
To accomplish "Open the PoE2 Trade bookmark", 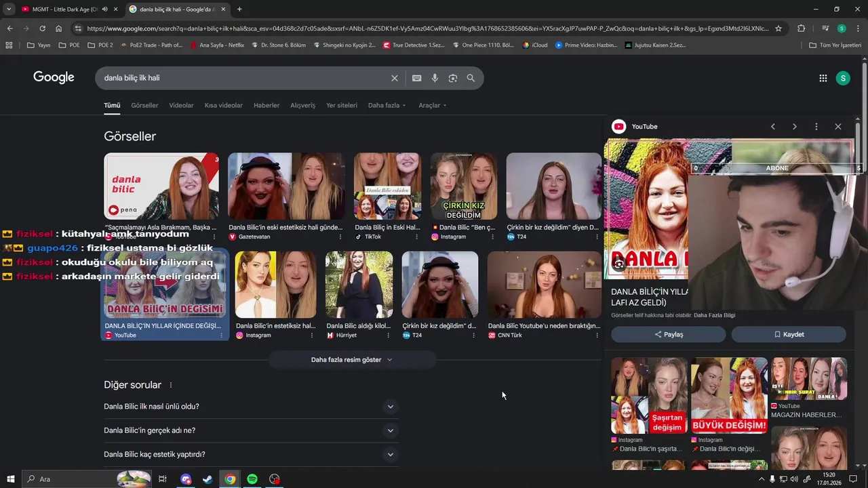I will click(151, 45).
